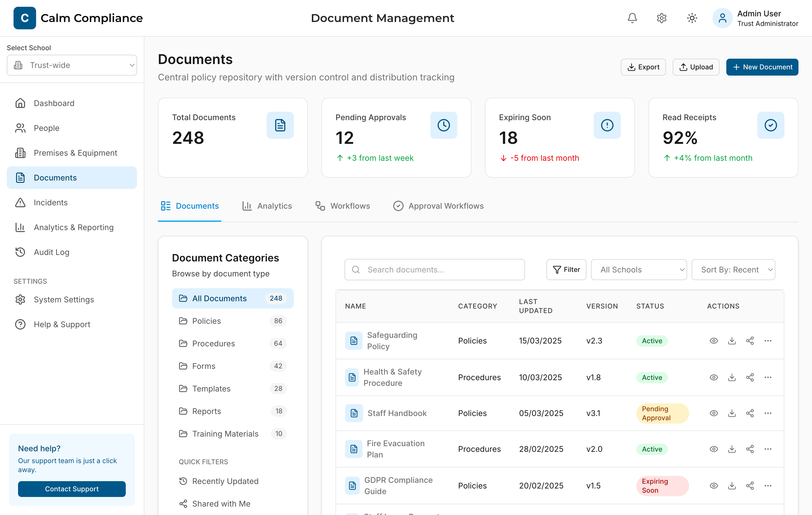This screenshot has width=812, height=515.
Task: Click the Expiring Soon alert icon
Action: (x=607, y=125)
